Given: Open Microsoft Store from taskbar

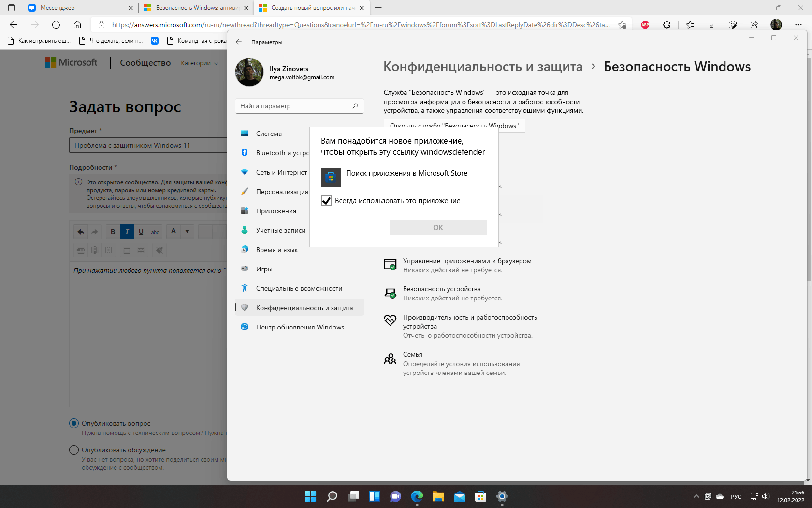Looking at the screenshot, I should point(480,496).
